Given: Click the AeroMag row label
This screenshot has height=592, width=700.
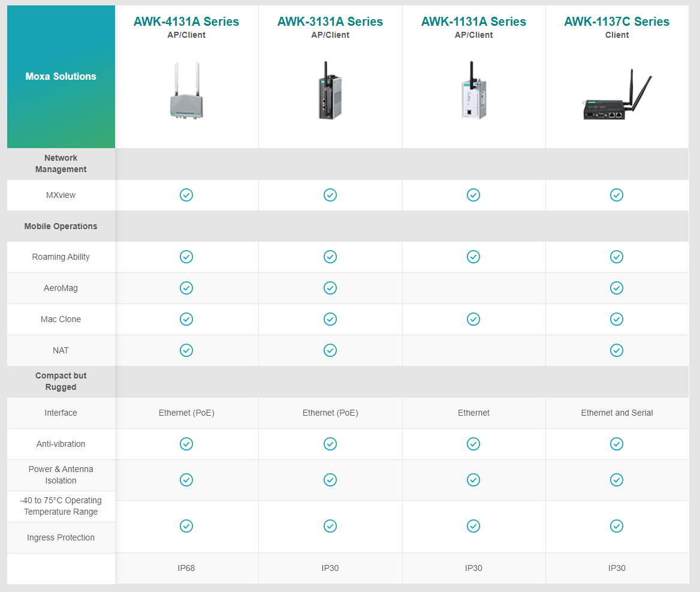Looking at the screenshot, I should click(61, 288).
